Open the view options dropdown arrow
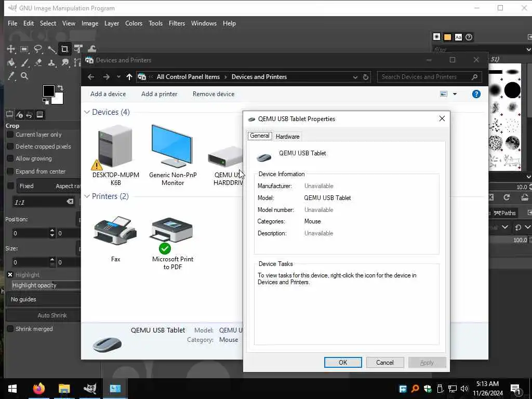 click(455, 94)
